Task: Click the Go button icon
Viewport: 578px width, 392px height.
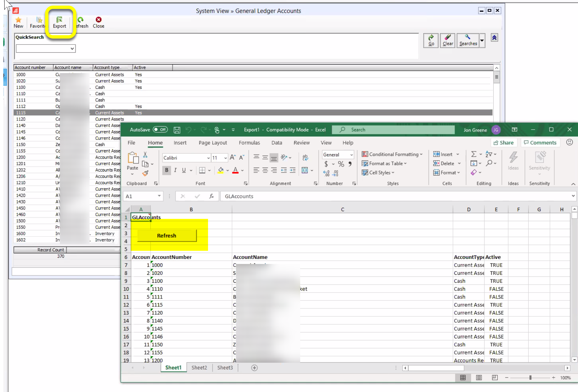Action: coord(431,40)
